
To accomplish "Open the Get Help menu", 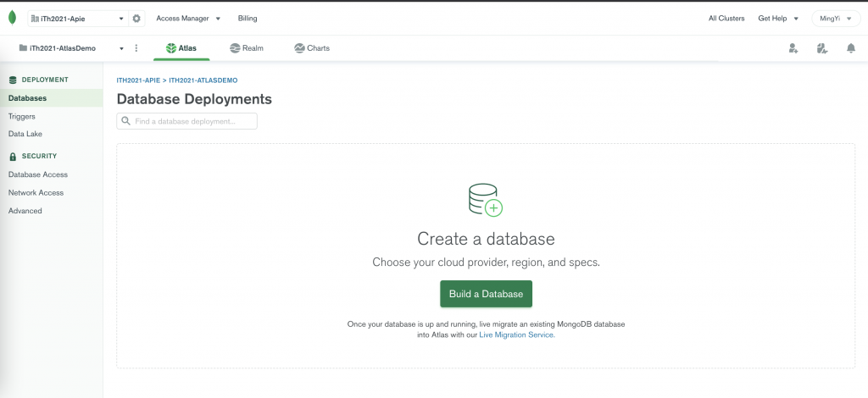I will click(x=778, y=18).
